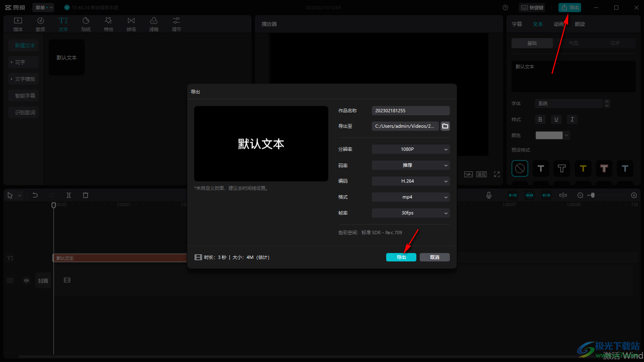Open the 音频 audio tab
The image size is (644, 362).
tap(41, 24)
